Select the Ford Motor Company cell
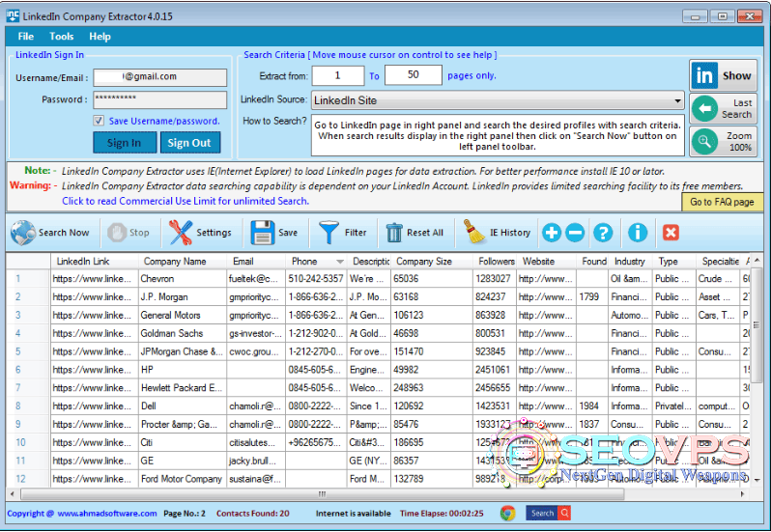 click(x=183, y=479)
